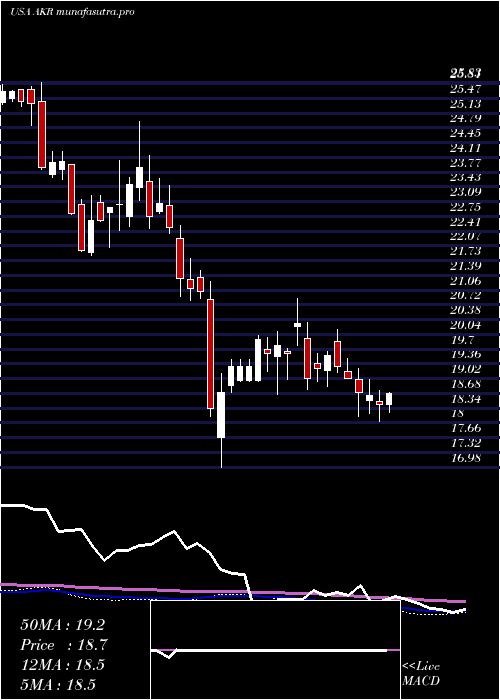The height and width of the screenshot is (700, 500).
Task: Click the 23.09 price axis label
Action: [465, 192]
